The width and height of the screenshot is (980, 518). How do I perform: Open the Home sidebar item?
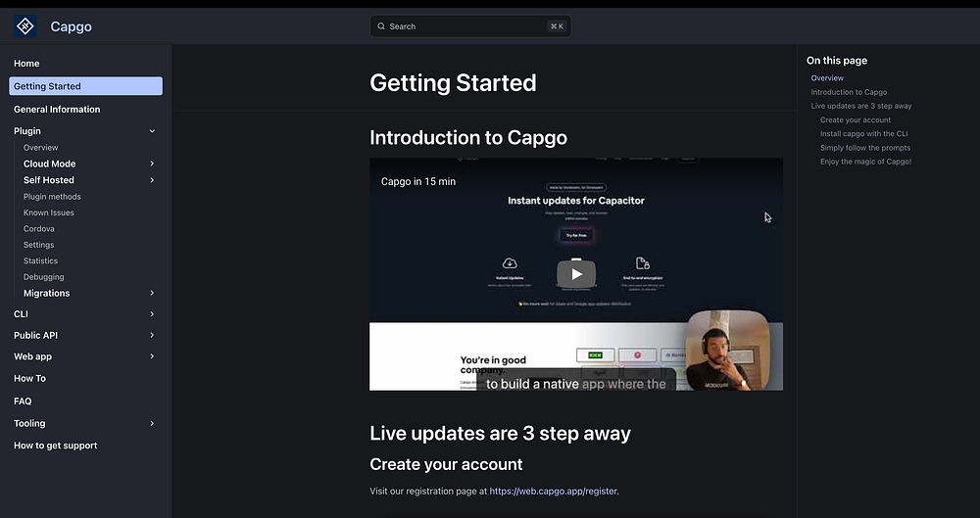(26, 63)
